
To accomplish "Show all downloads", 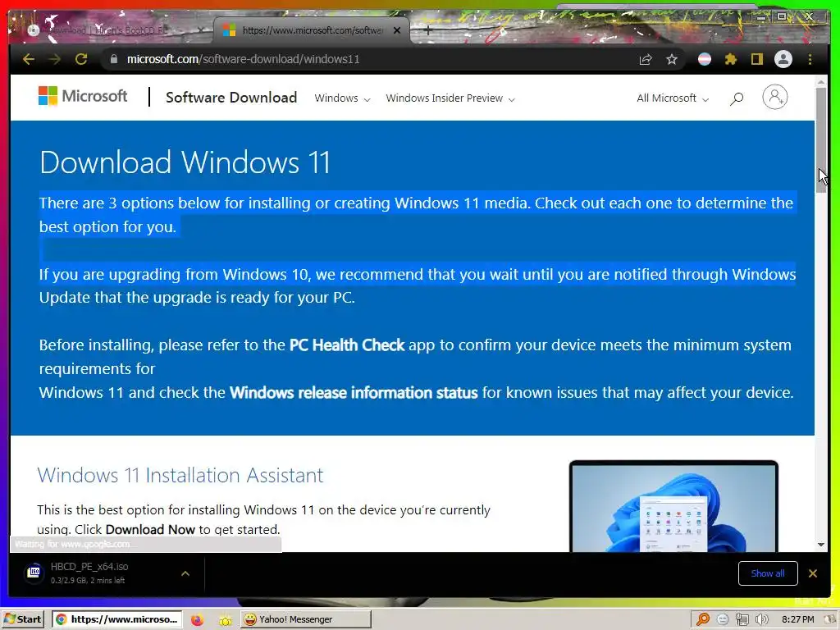I will tap(768, 573).
